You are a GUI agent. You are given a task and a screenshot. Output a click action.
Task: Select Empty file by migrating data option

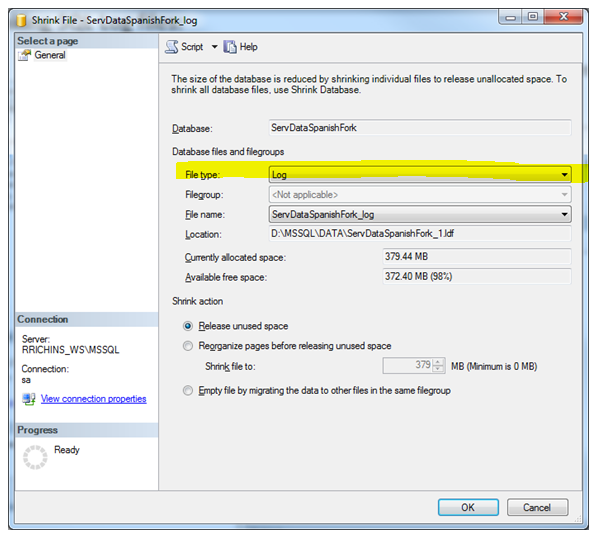188,390
